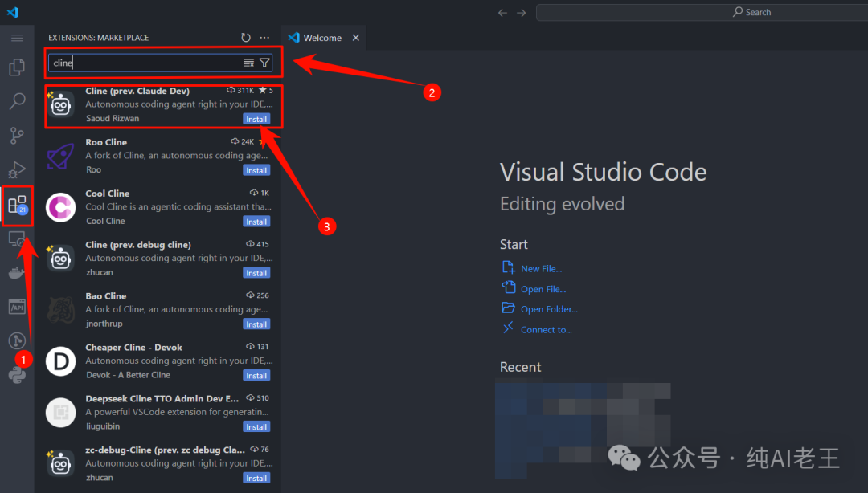Clear the extensions search results

[248, 63]
